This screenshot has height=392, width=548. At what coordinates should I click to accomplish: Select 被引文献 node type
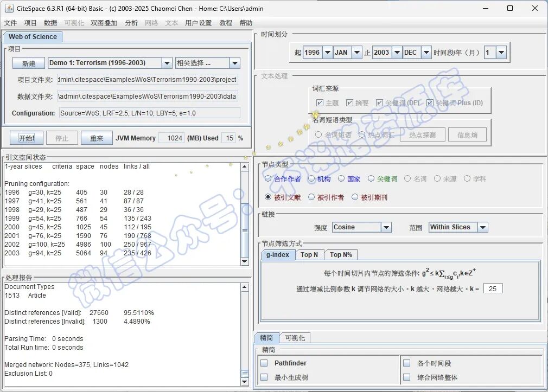click(x=268, y=197)
